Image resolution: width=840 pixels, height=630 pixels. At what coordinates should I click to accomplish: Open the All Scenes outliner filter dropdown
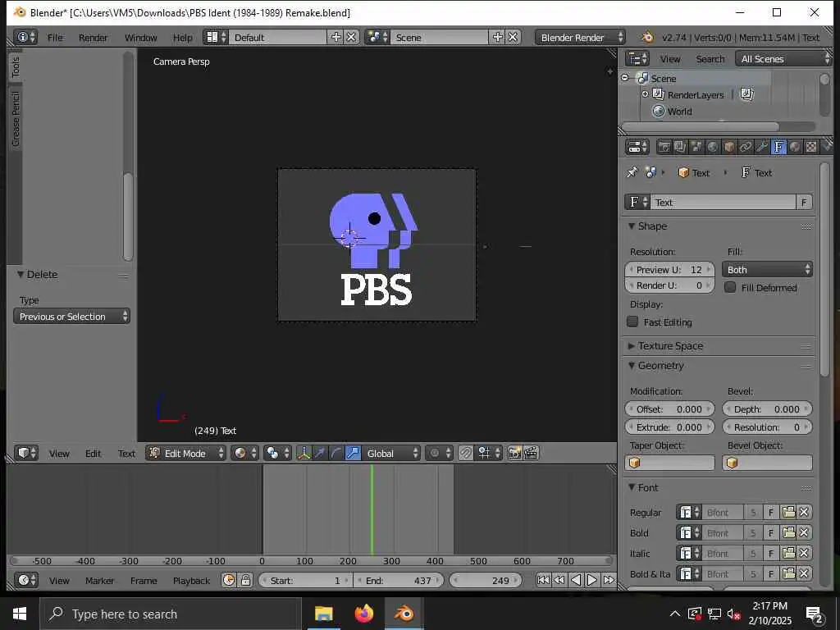pos(783,59)
